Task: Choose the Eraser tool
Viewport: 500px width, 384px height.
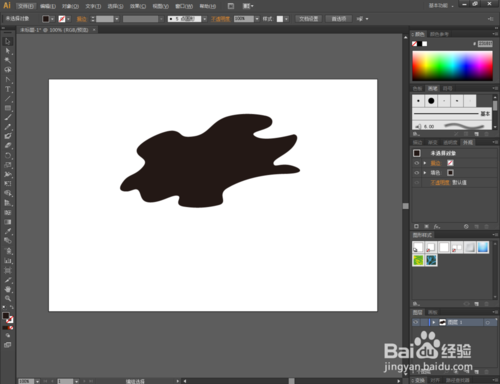Action: point(8,146)
